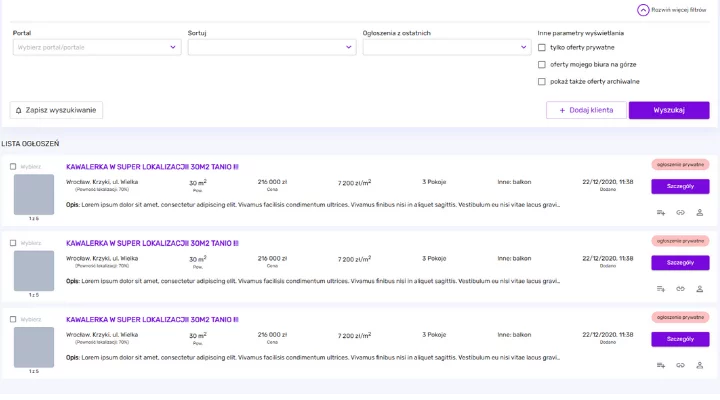Click add-to-list icon in first listing

(x=660, y=212)
